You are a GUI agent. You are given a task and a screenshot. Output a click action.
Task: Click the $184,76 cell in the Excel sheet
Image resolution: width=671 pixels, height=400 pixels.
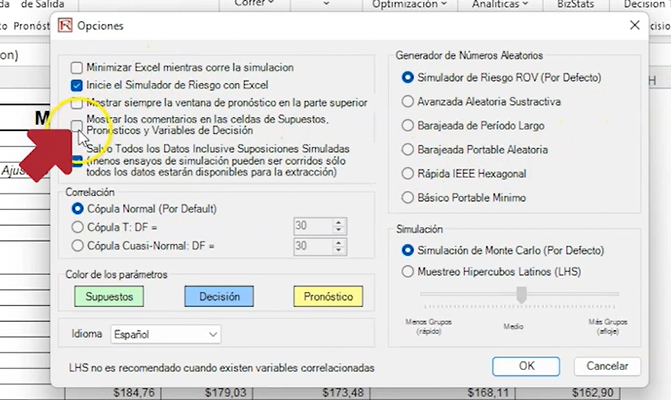113,393
